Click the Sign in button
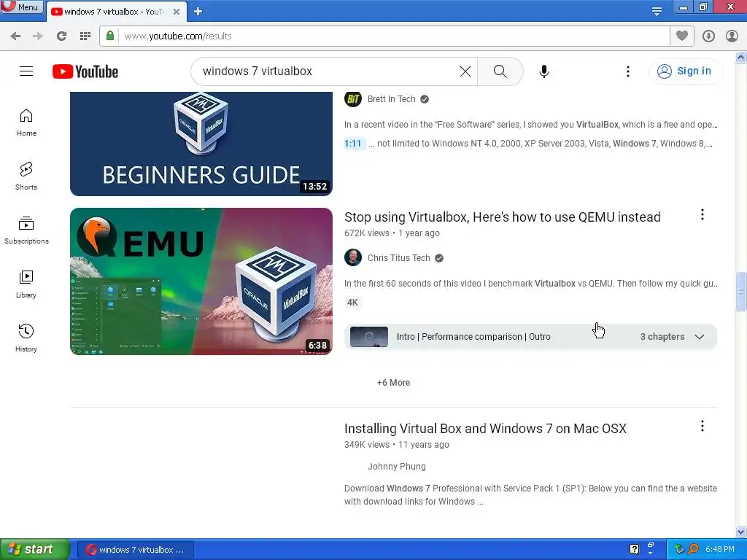Viewport: 747px width, 560px height. point(684,71)
